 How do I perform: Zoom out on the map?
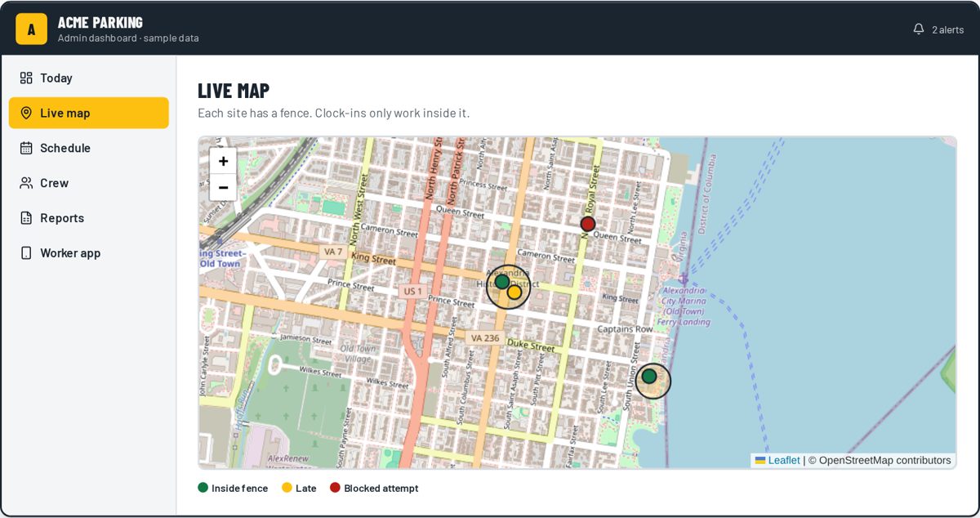click(x=223, y=187)
